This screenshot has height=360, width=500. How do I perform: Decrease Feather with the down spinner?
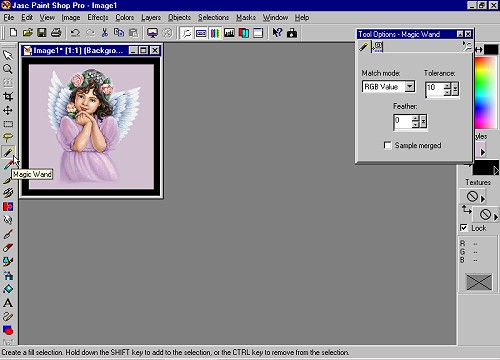pyautogui.click(x=415, y=125)
